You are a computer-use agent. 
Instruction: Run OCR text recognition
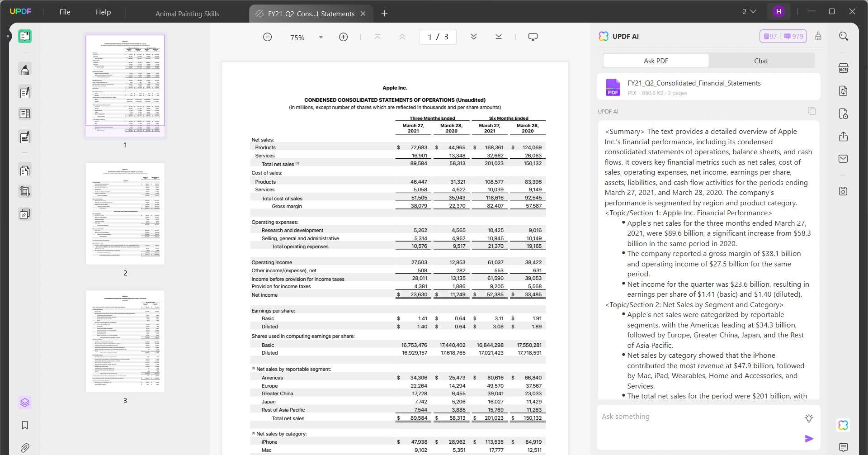(x=844, y=68)
